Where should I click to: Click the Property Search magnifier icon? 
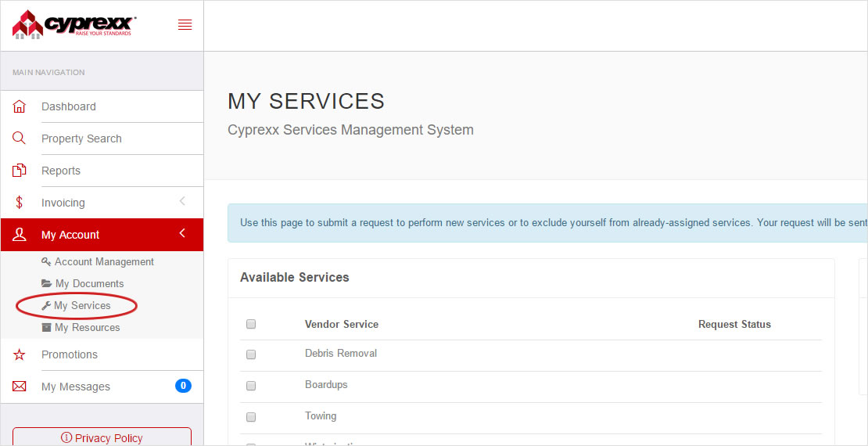pyautogui.click(x=20, y=138)
